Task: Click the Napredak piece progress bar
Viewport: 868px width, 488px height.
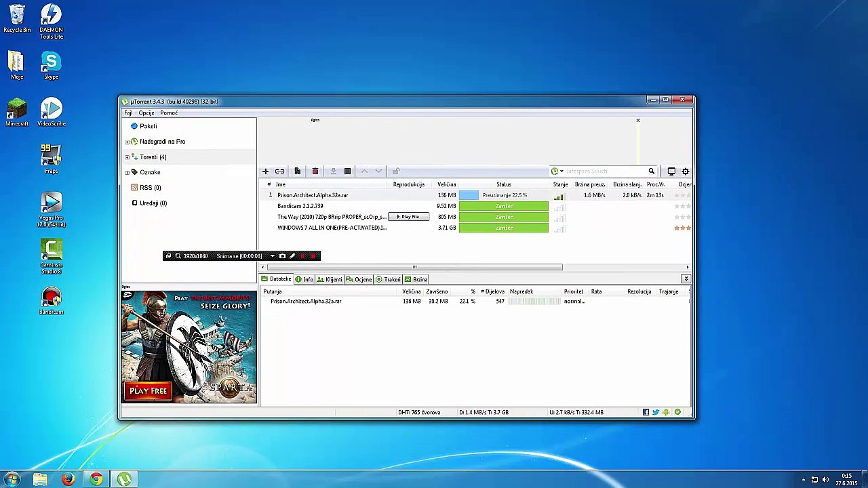Action: click(534, 301)
